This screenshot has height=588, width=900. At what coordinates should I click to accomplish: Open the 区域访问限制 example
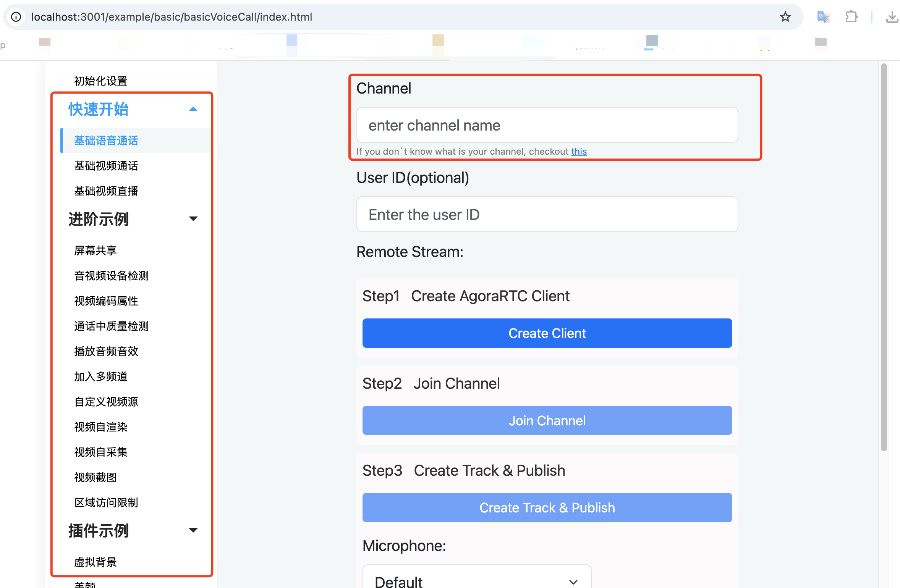coord(106,502)
